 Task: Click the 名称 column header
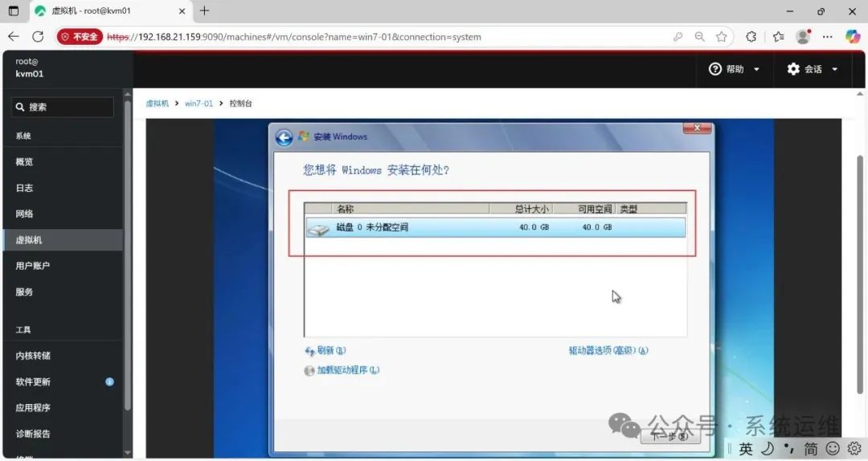[410, 209]
